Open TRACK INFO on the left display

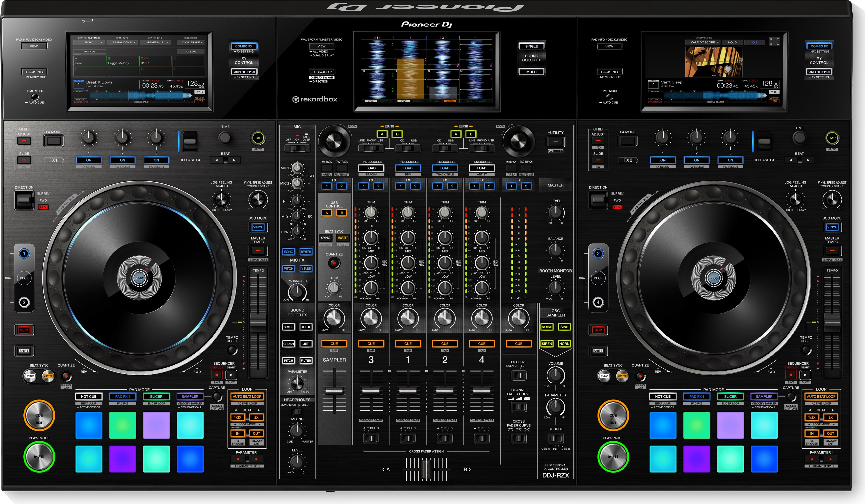click(x=34, y=72)
